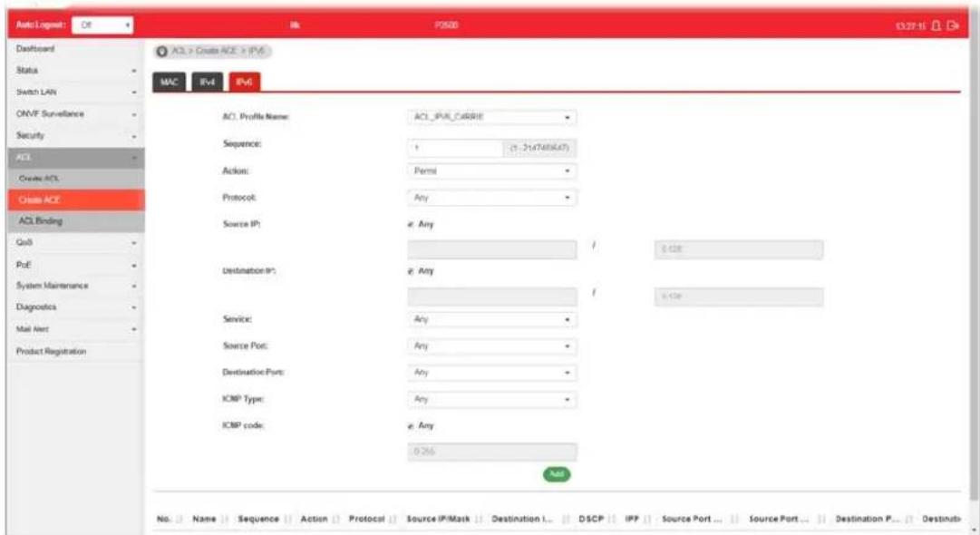Screen dimensions: 980x535
Task: Toggle Source IP Any checkbox
Action: (411, 224)
